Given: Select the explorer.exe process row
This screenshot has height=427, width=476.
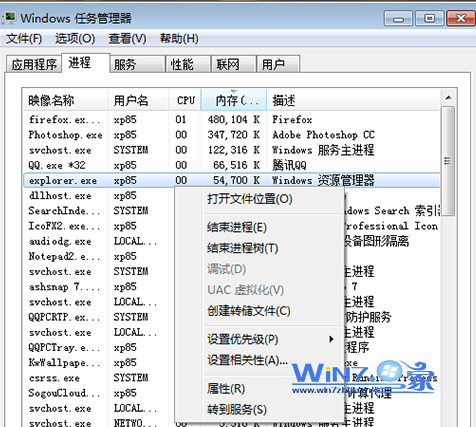Looking at the screenshot, I should 232,180.
